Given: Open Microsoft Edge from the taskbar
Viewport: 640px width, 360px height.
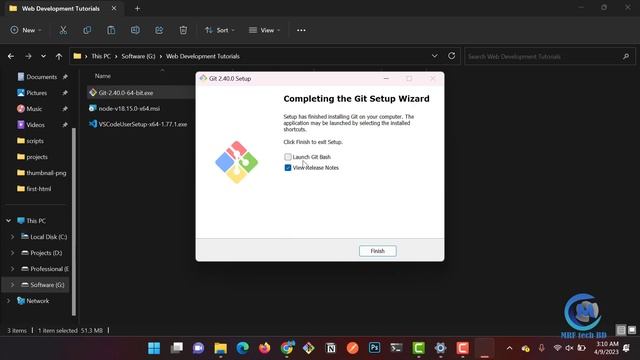Looking at the screenshot, I should coord(242,348).
